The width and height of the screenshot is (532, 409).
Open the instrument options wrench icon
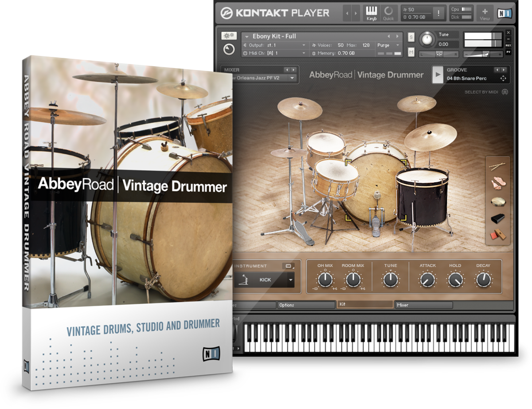[228, 35]
